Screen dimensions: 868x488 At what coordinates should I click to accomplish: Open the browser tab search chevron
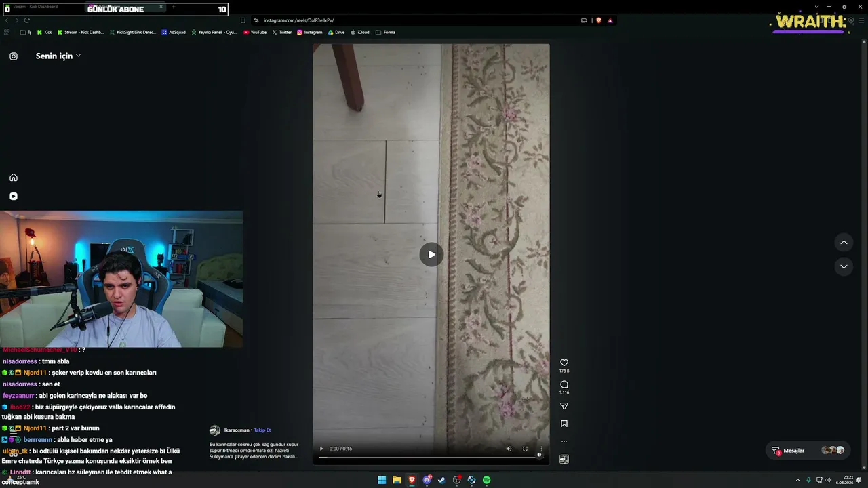816,7
